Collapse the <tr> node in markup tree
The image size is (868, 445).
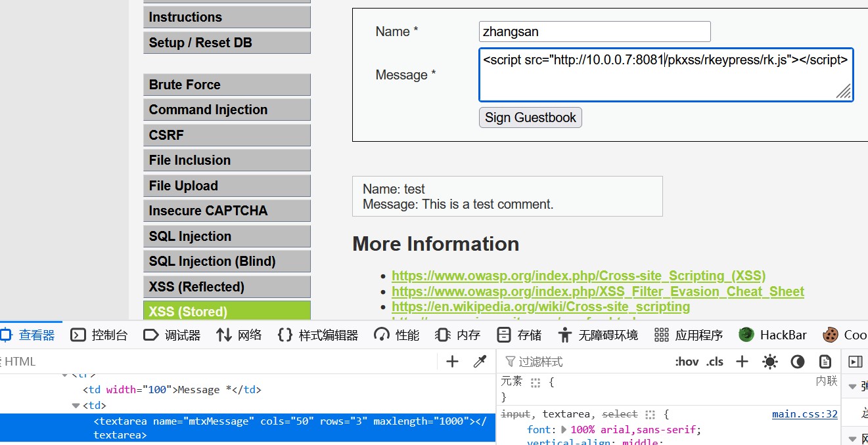[x=65, y=375]
